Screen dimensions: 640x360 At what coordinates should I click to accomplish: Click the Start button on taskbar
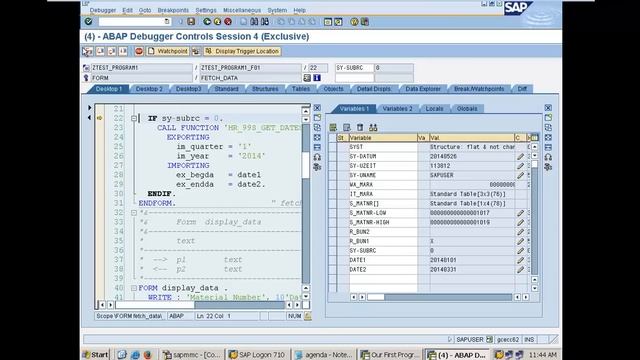[x=96, y=355]
